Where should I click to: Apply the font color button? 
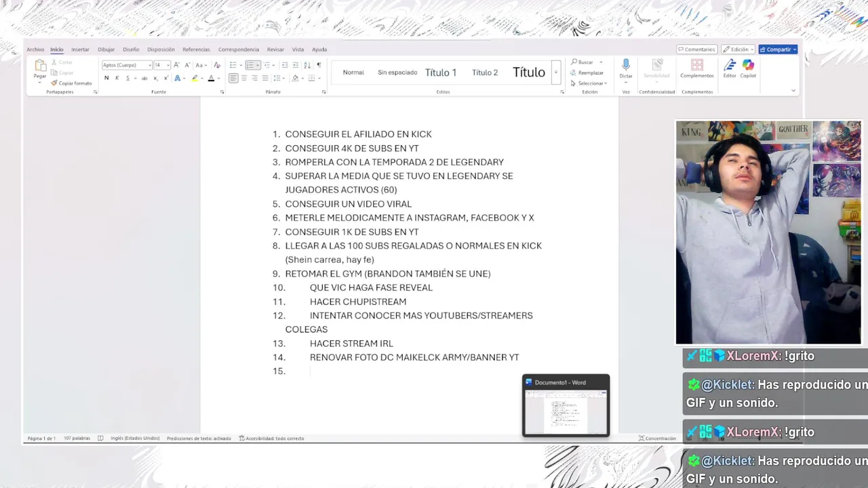click(211, 78)
